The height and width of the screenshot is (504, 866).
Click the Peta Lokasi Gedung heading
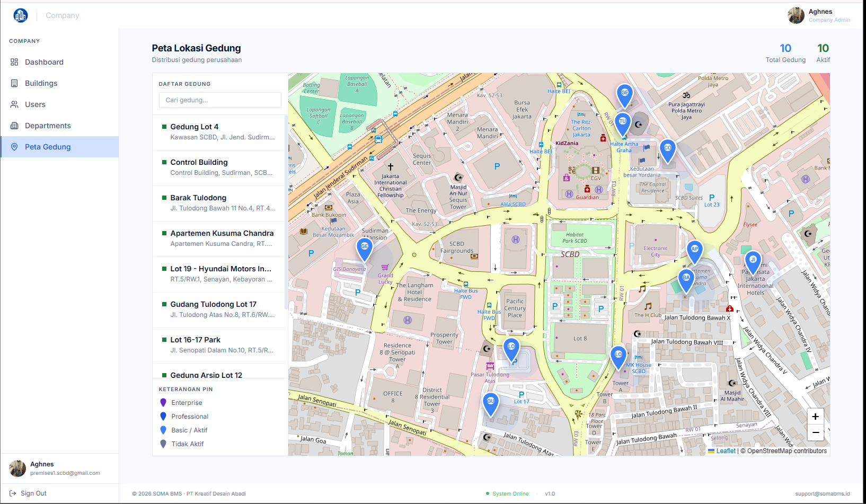coord(196,48)
